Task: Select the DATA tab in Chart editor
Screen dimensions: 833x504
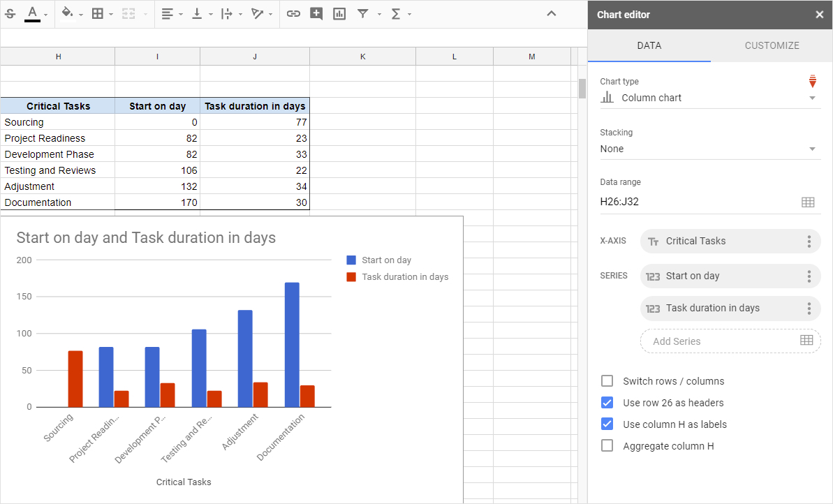Action: click(x=649, y=45)
